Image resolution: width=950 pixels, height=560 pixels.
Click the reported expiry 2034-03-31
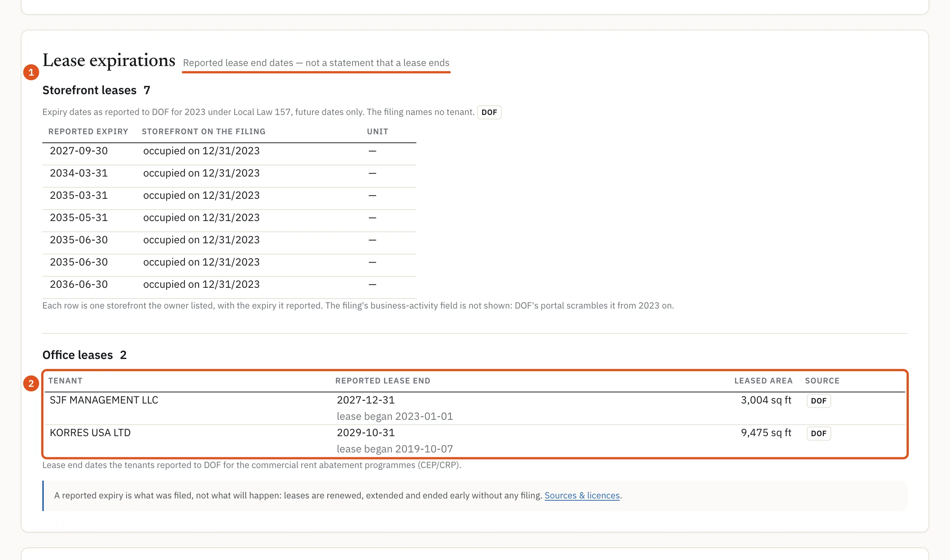click(x=79, y=173)
